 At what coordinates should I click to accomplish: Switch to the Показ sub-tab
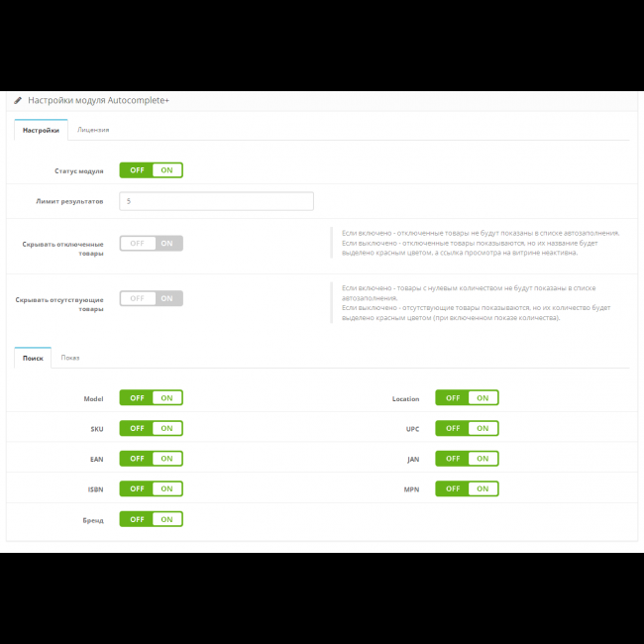[x=70, y=358]
